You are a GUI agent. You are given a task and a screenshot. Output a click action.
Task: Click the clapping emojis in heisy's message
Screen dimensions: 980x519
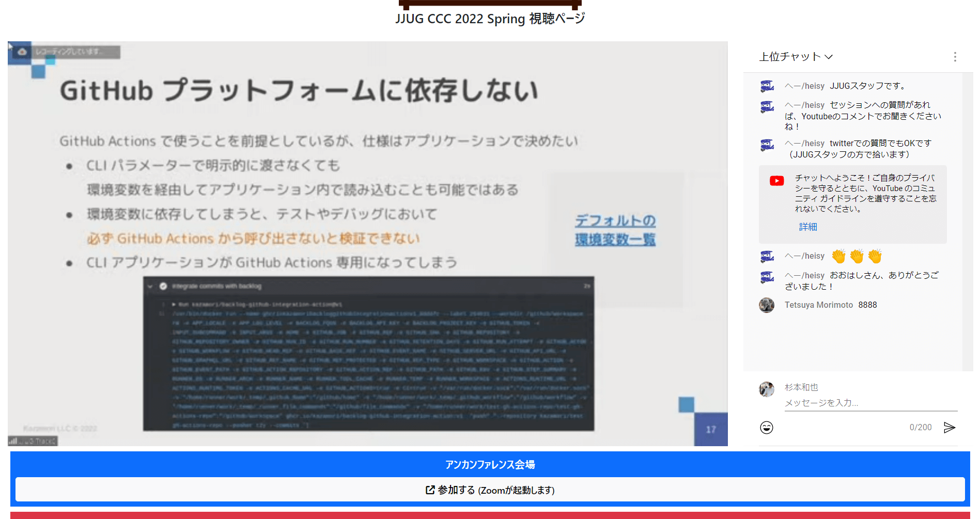(x=857, y=256)
